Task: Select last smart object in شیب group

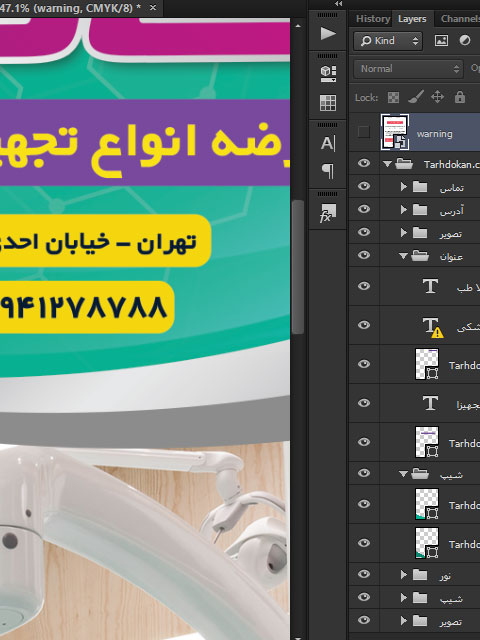Action: (427, 543)
